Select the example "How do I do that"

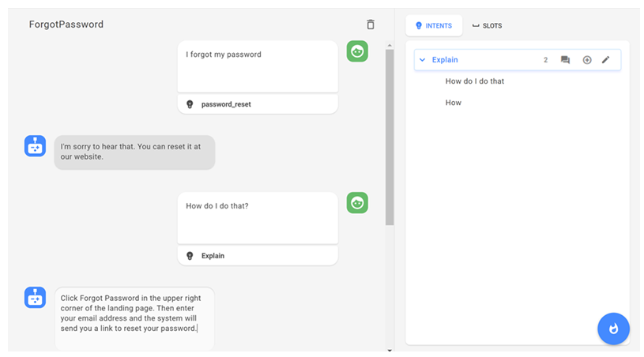475,81
